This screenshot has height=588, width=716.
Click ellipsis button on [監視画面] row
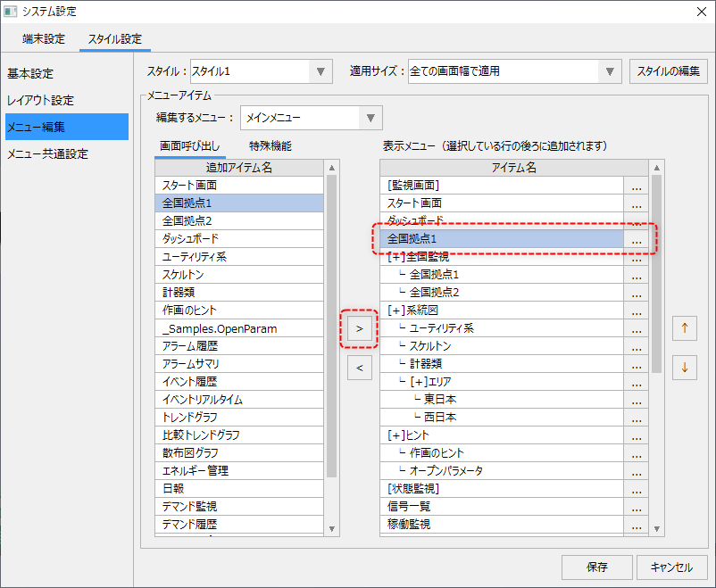point(636,186)
